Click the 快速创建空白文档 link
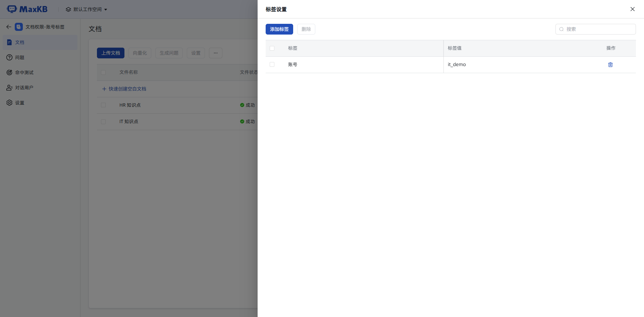 tap(127, 89)
